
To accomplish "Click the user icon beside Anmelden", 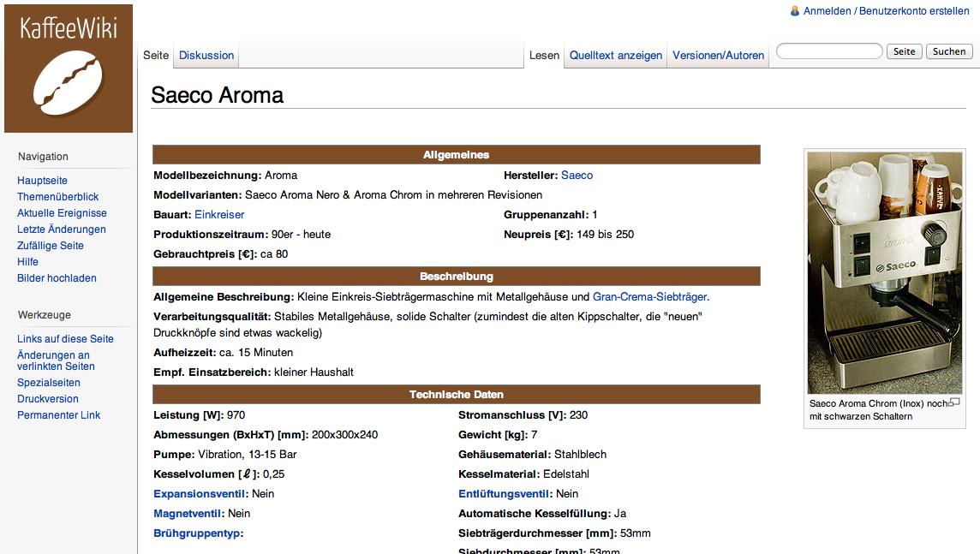I will click(x=794, y=10).
